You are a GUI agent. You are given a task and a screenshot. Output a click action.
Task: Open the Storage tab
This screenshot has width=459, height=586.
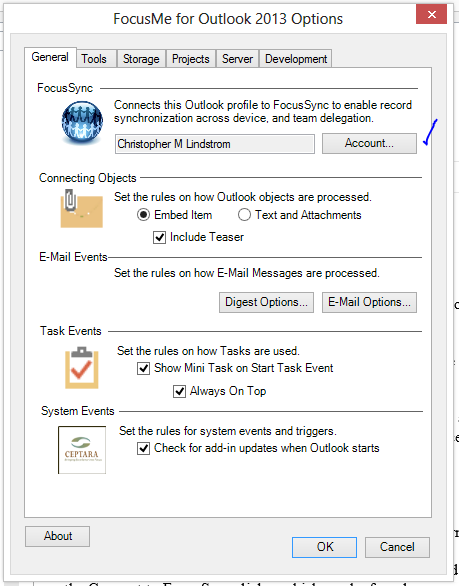click(141, 59)
